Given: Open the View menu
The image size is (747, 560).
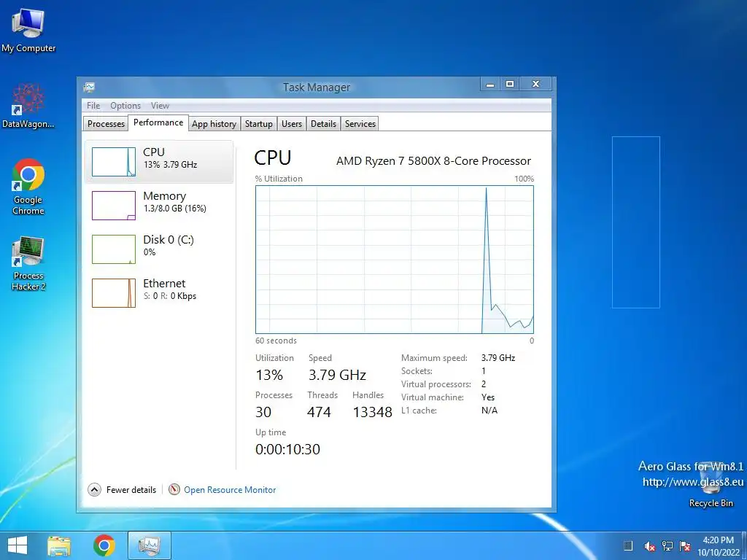Looking at the screenshot, I should [x=160, y=105].
